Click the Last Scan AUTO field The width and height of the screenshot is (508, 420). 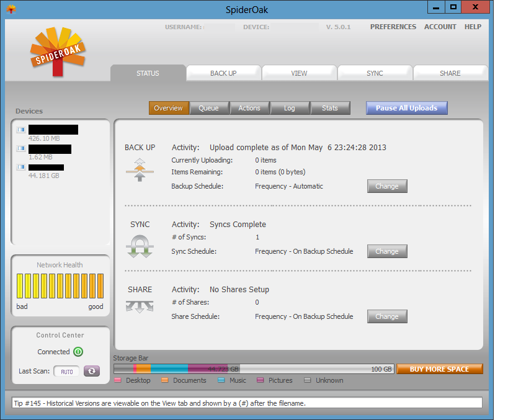click(x=67, y=372)
